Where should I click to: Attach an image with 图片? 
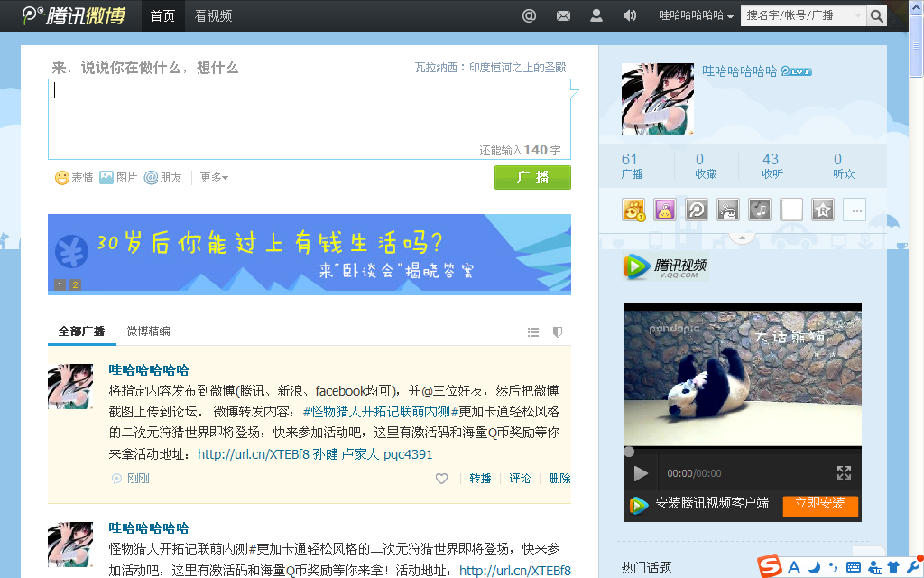(118, 178)
